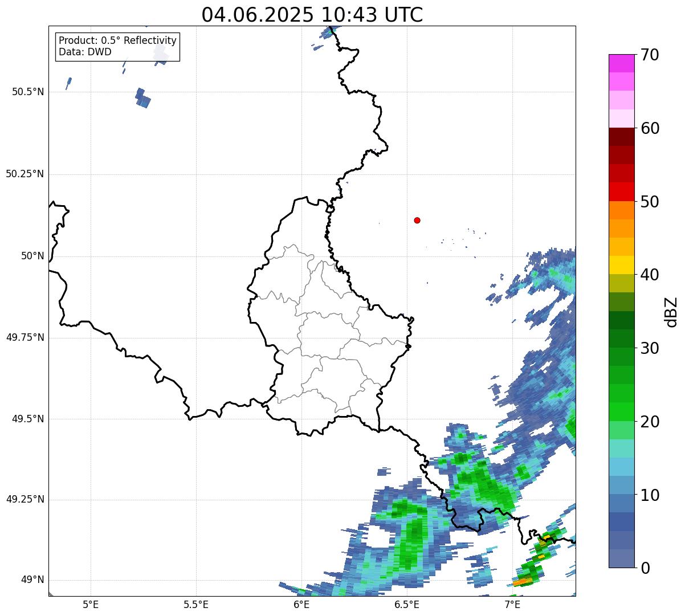
Task: Click the 20 tick on colorbar
Action: click(x=650, y=422)
